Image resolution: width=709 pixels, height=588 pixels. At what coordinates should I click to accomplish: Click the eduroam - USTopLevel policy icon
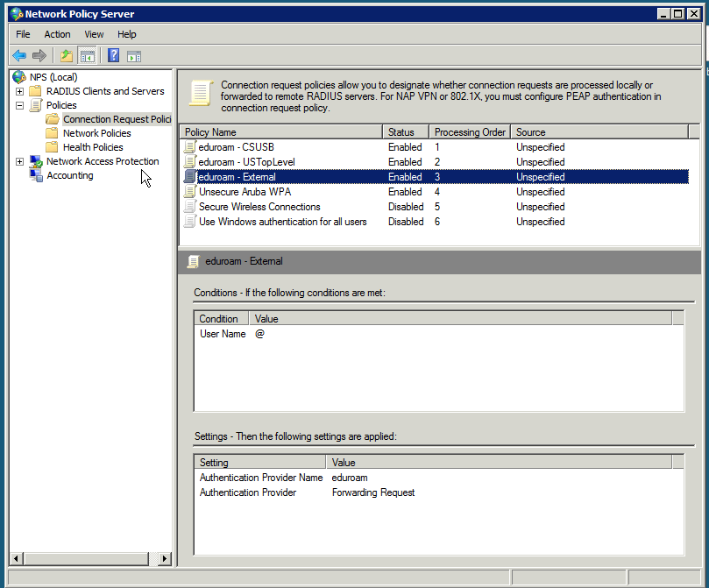(x=190, y=162)
